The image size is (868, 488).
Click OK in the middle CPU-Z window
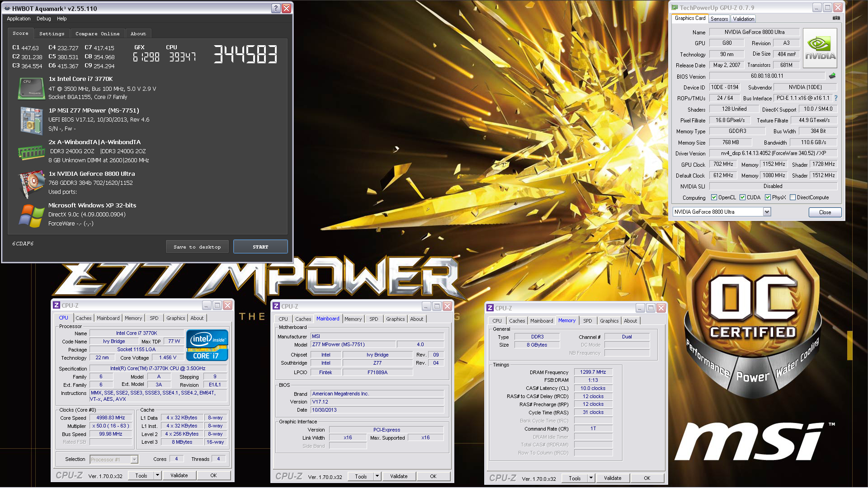point(433,476)
